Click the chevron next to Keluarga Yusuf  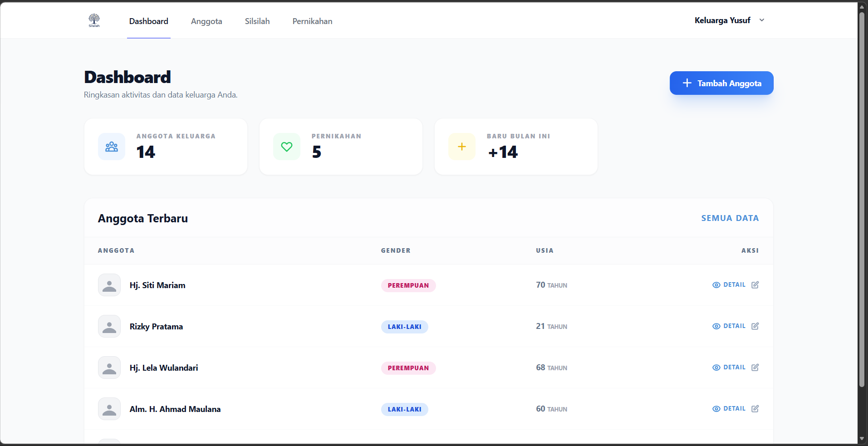762,20
